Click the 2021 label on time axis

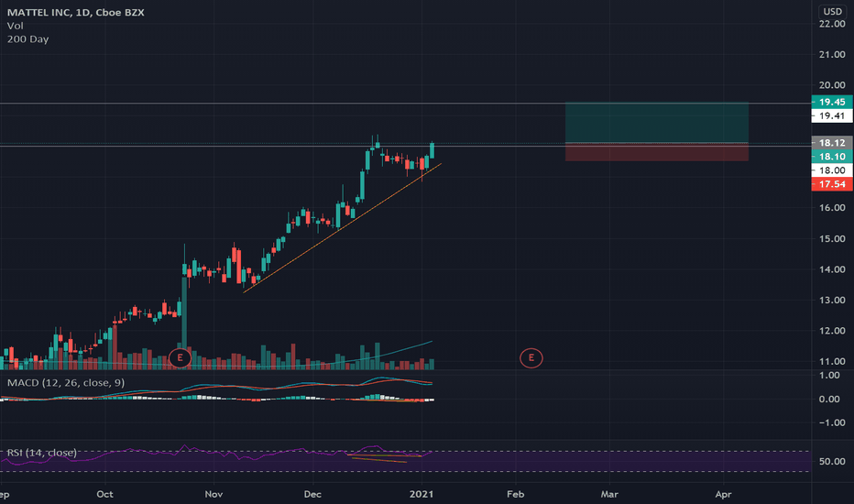(422, 494)
